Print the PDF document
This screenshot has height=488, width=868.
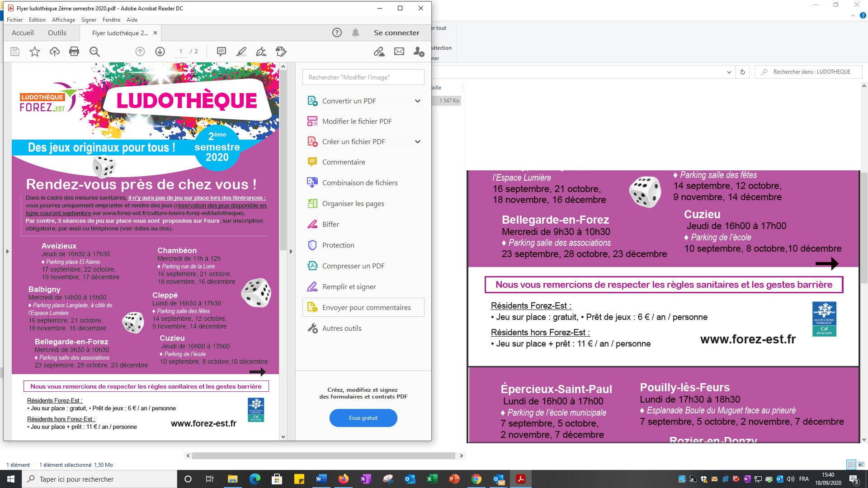(x=74, y=52)
